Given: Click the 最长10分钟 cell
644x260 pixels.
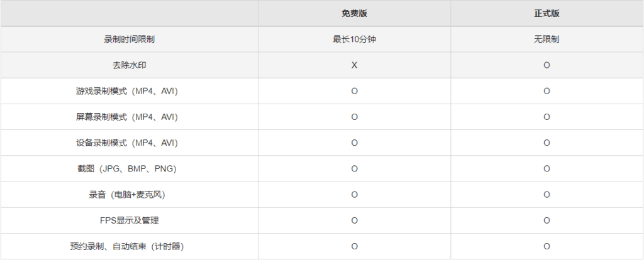Looking at the screenshot, I should (x=354, y=39).
